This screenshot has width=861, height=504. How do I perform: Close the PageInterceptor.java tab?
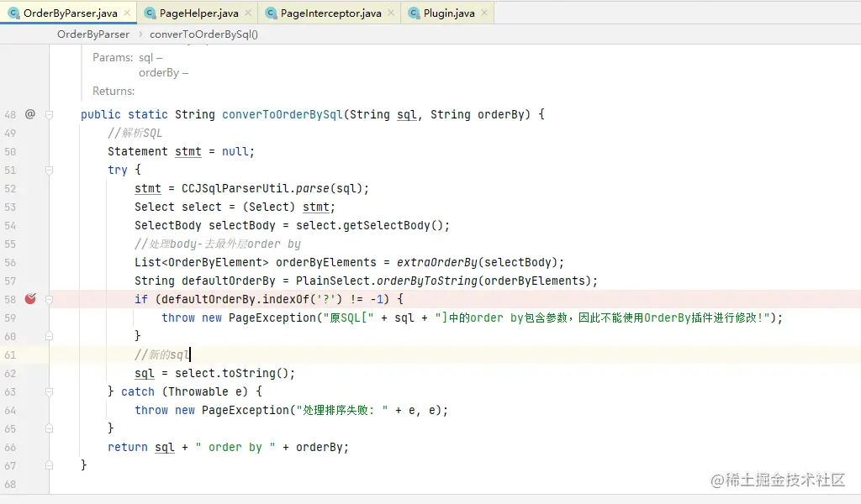[x=390, y=13]
